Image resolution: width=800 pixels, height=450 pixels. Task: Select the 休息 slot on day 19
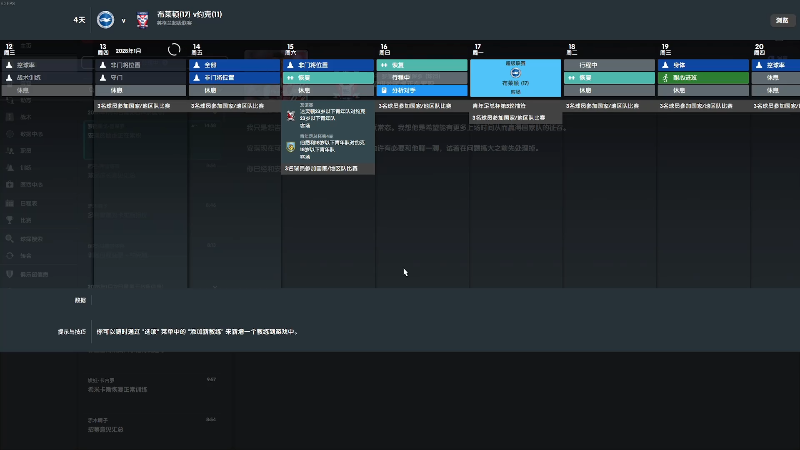[703, 90]
